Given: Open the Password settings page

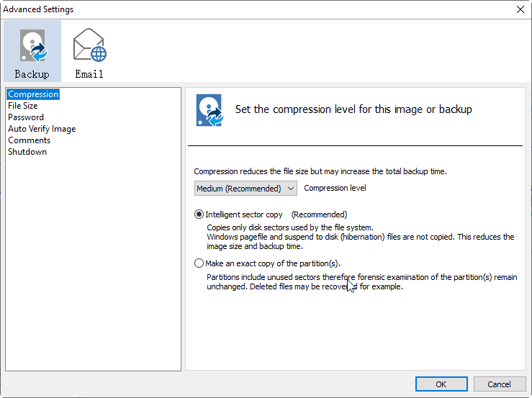Looking at the screenshot, I should [26, 117].
